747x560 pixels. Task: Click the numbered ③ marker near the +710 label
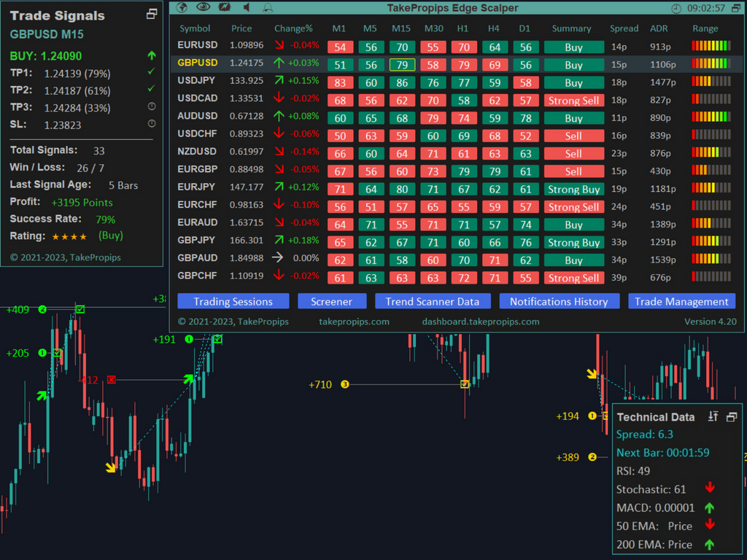pos(346,384)
